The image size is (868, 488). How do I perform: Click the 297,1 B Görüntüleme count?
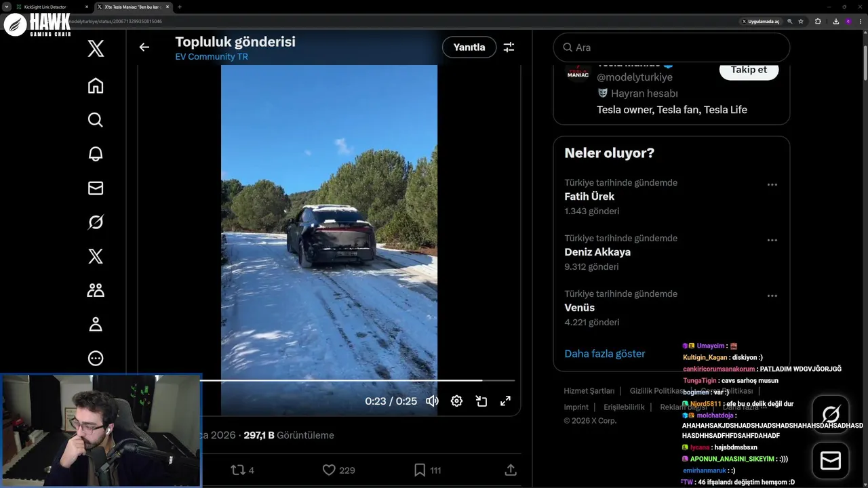[289, 435]
